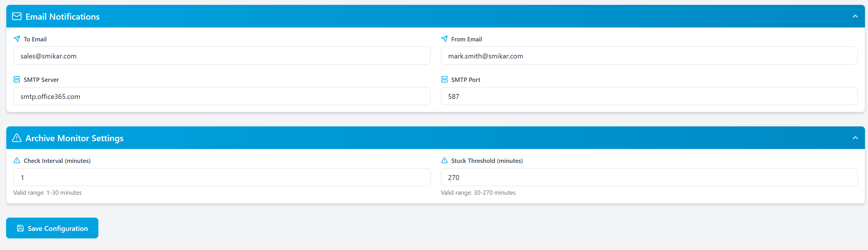868x250 pixels.
Task: Click the paper plane icon beside To Email
Action: pos(16,39)
